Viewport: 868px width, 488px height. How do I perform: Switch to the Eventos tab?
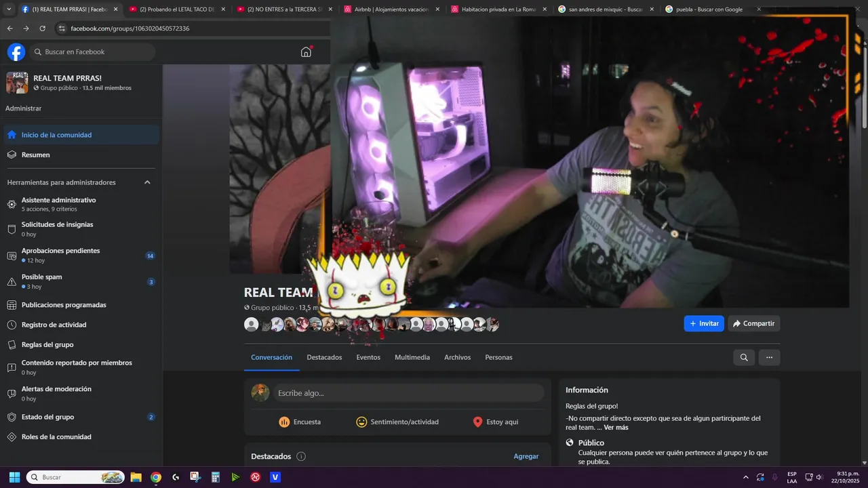coord(368,357)
